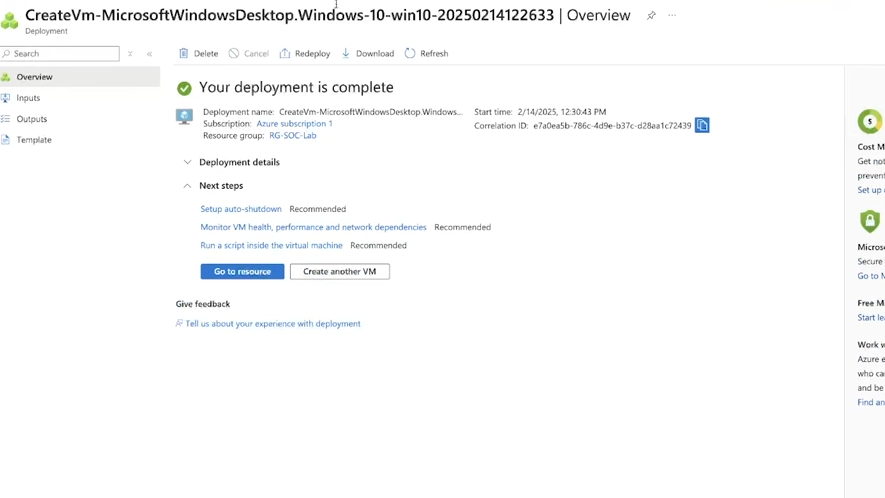Viewport: 885px width, 498px height.
Task: Open the Overview menu item
Action: 80,77
